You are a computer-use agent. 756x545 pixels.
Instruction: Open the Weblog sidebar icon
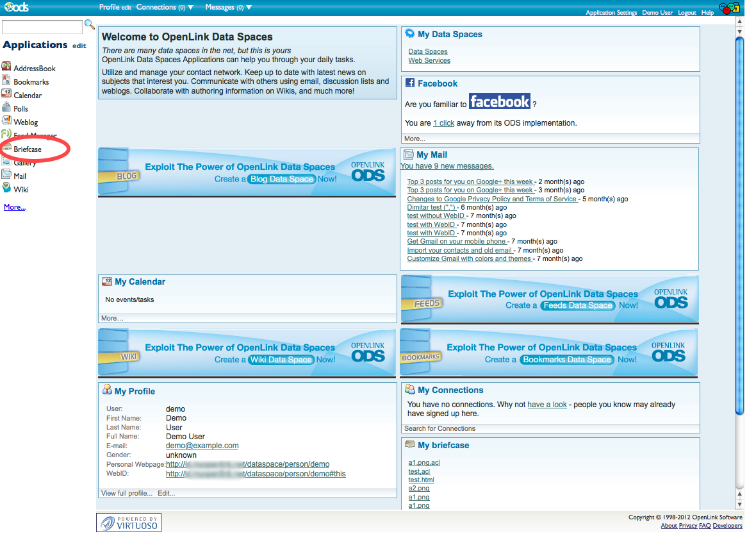coord(6,121)
